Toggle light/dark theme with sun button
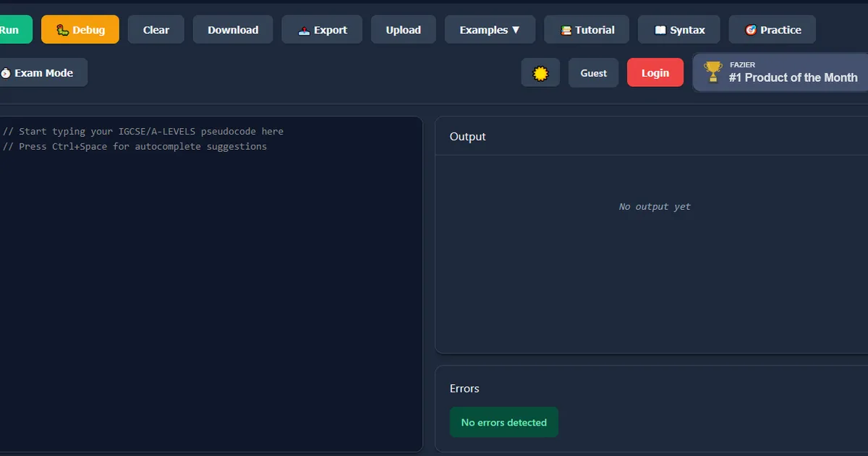 540,73
